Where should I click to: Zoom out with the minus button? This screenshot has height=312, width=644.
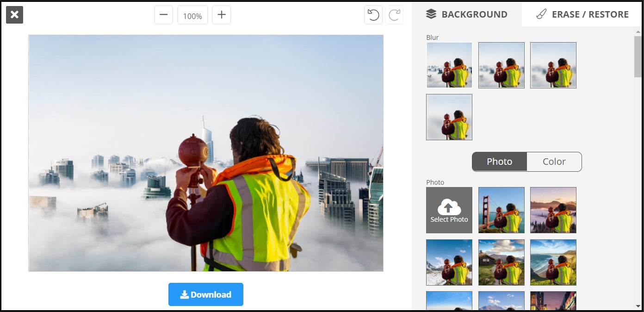coord(163,15)
